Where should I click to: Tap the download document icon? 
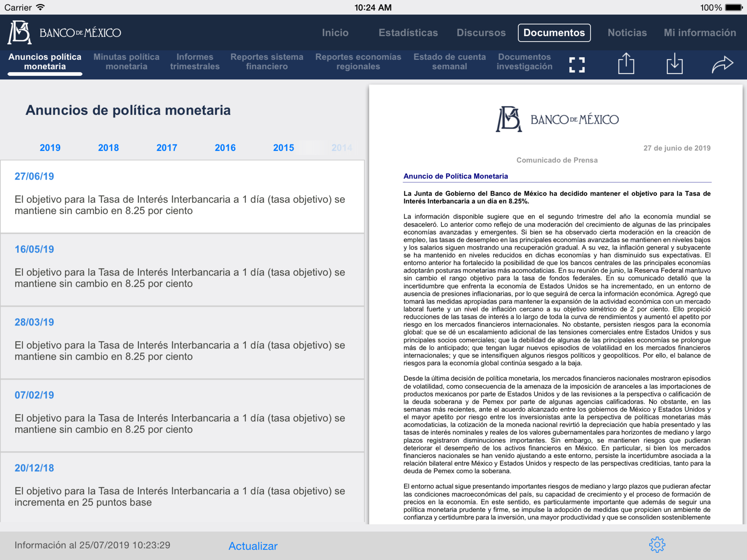coord(674,63)
